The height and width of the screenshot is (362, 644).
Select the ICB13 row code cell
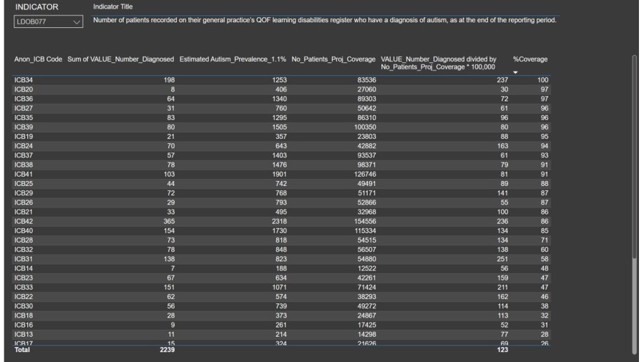point(24,334)
